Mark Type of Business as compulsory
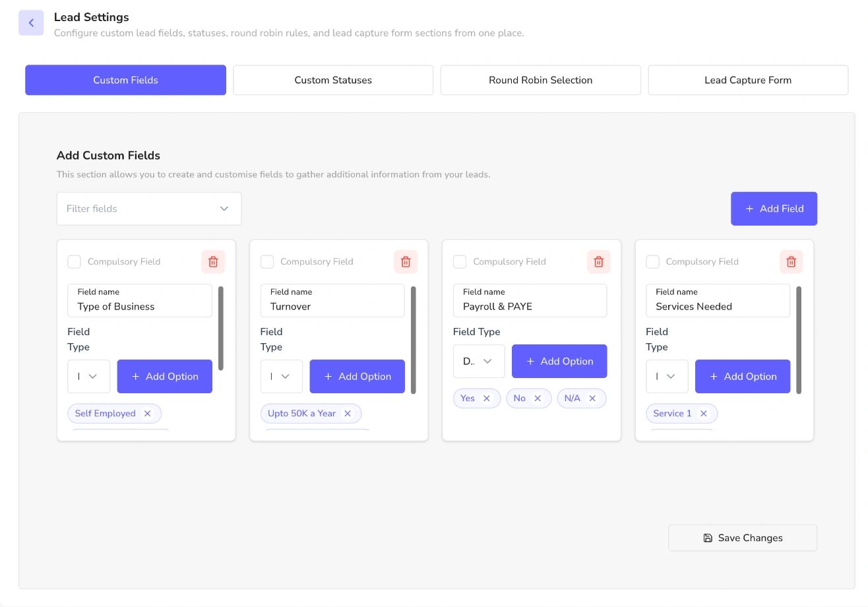The height and width of the screenshot is (607, 868). [x=75, y=262]
